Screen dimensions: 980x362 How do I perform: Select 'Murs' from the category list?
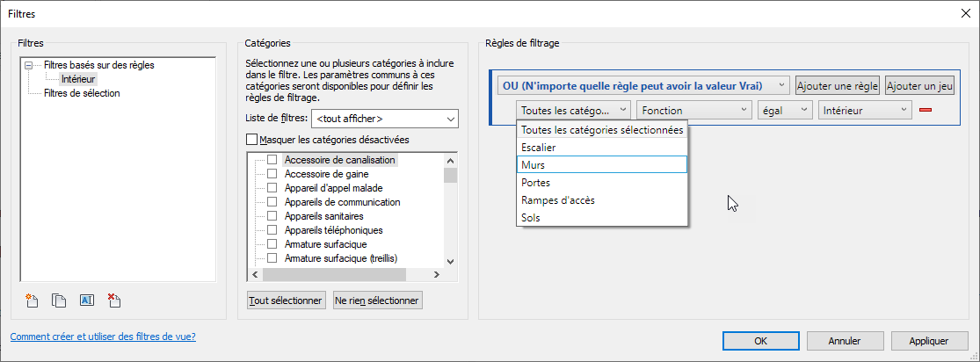pos(602,164)
